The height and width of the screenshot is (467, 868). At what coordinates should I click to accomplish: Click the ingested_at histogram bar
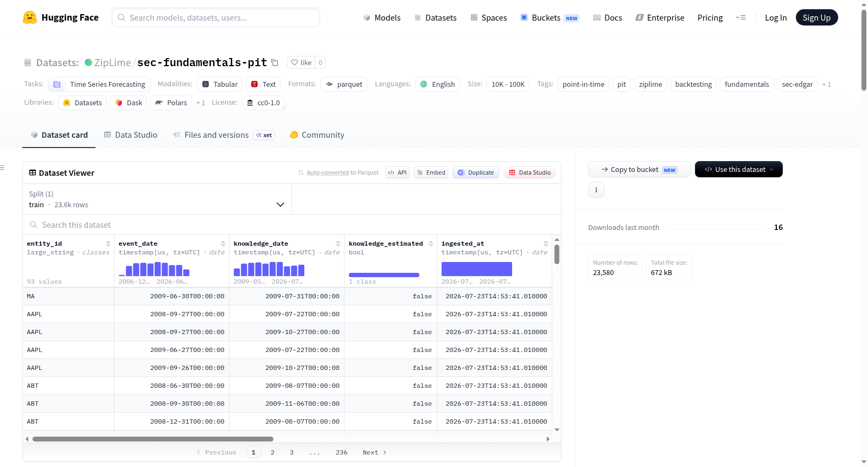(477, 269)
